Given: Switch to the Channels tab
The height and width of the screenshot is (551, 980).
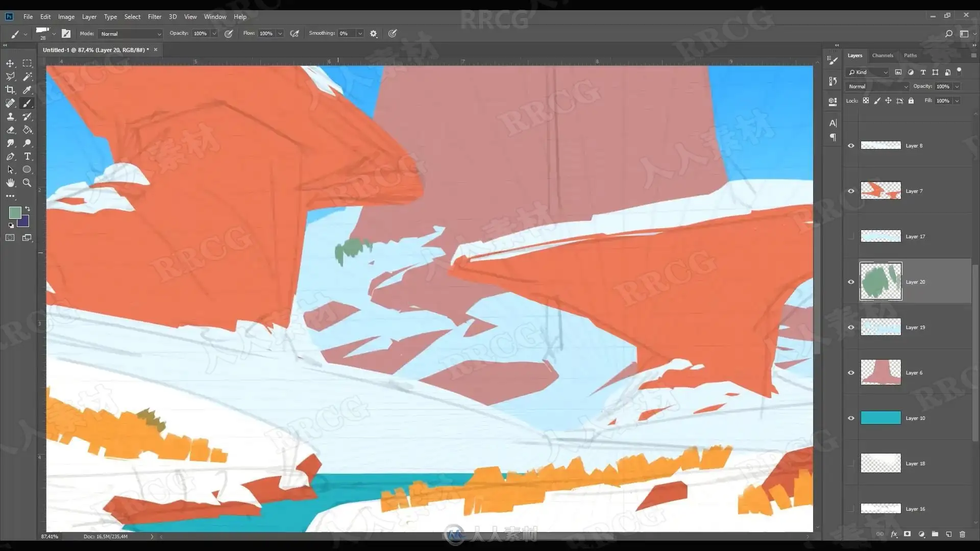Looking at the screenshot, I should click(x=883, y=56).
